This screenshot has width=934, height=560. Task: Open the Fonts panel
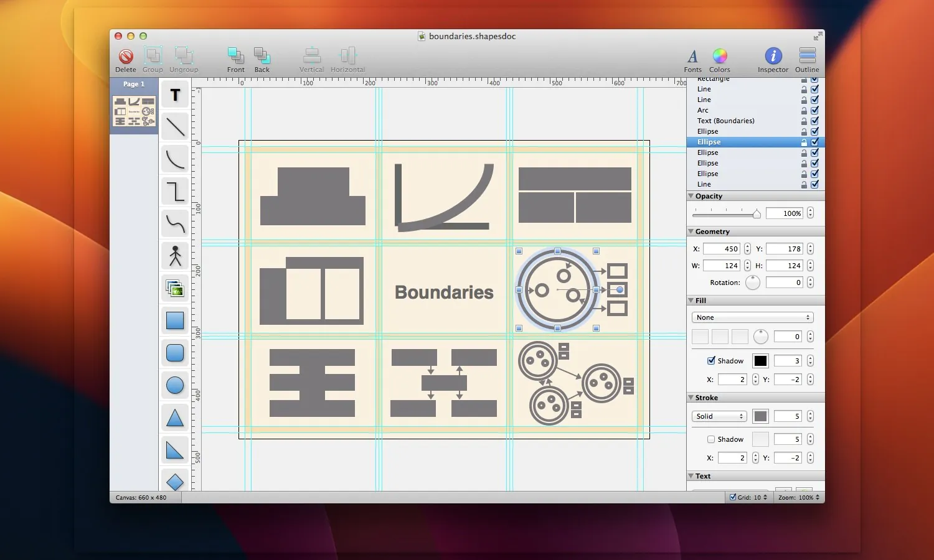(692, 57)
